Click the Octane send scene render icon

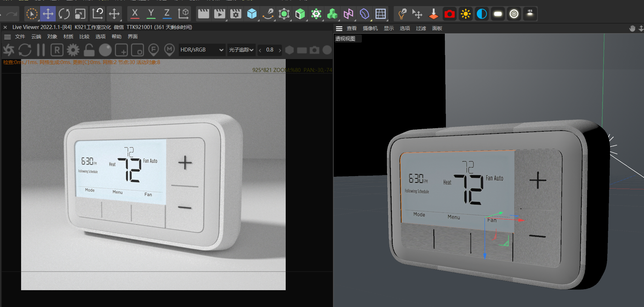[x=9, y=50]
